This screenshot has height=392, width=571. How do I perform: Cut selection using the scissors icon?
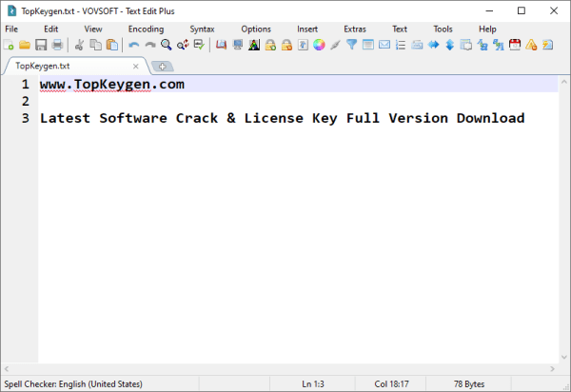(79, 45)
